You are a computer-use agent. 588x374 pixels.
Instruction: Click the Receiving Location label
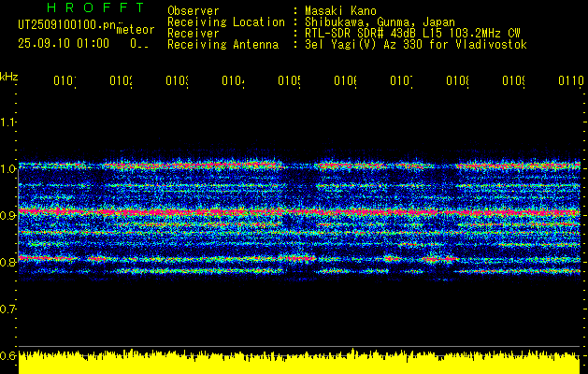(226, 22)
